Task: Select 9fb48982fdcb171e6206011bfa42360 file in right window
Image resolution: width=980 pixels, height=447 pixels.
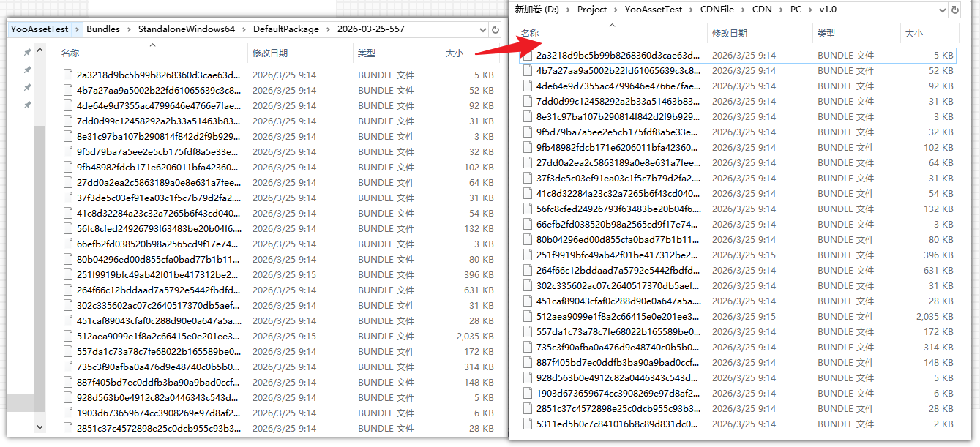Action: click(x=618, y=147)
